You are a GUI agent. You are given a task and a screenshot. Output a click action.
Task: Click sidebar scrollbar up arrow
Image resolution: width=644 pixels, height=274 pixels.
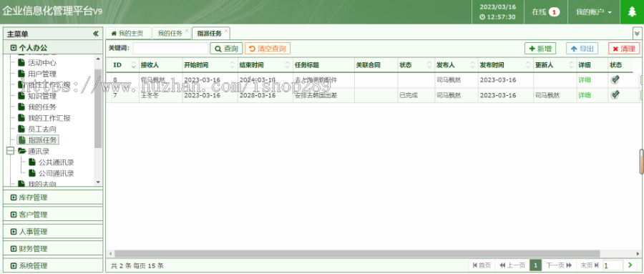[98, 59]
